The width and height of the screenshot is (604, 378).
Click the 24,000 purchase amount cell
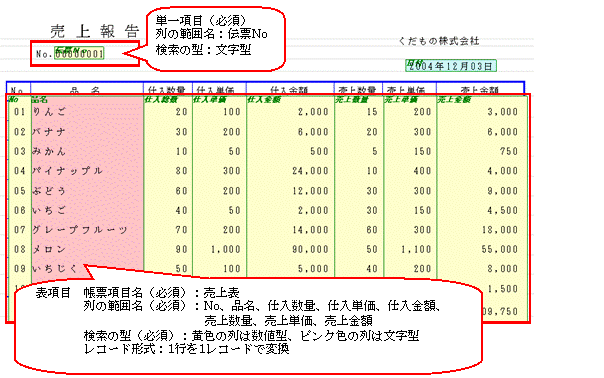[310, 171]
